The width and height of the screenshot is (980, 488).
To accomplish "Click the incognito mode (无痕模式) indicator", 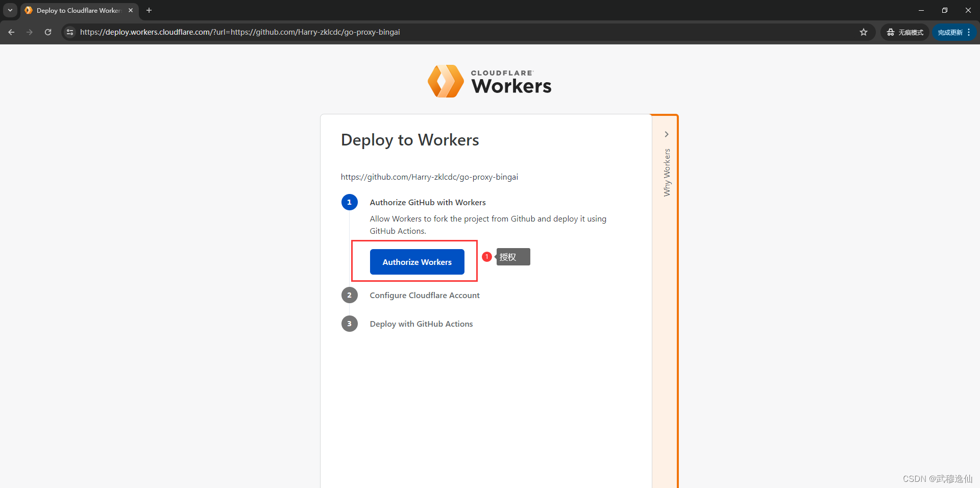I will tap(904, 32).
